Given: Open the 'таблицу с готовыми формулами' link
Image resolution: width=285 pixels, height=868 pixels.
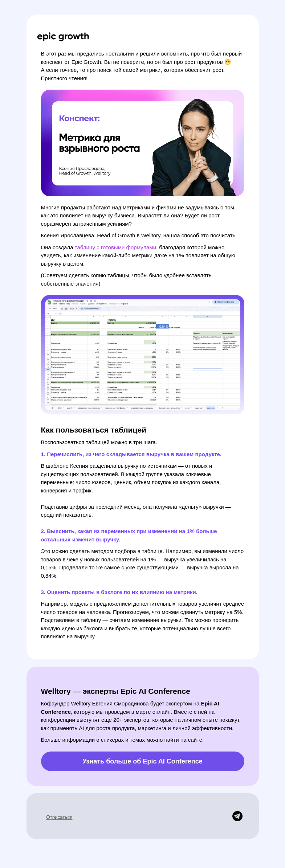Looking at the screenshot, I should click(x=115, y=247).
